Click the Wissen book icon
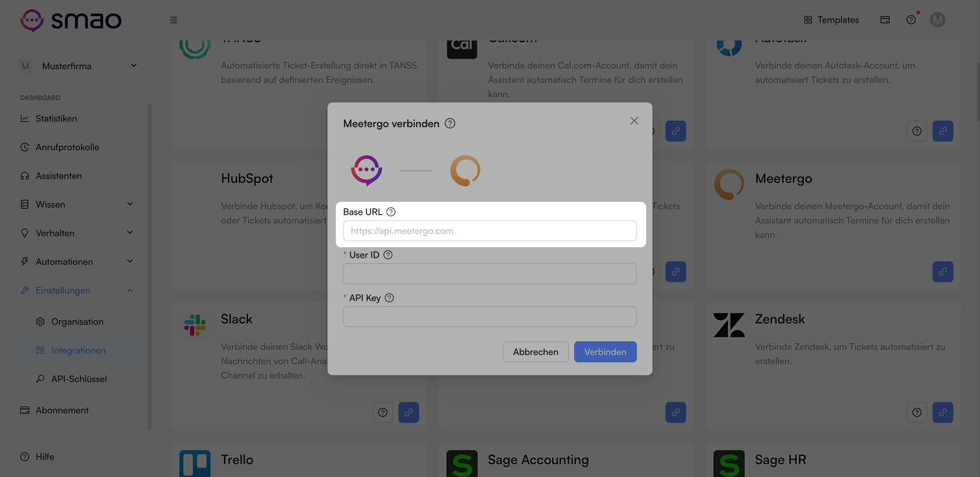Viewport: 980px width, 477px height. pyautogui.click(x=25, y=204)
